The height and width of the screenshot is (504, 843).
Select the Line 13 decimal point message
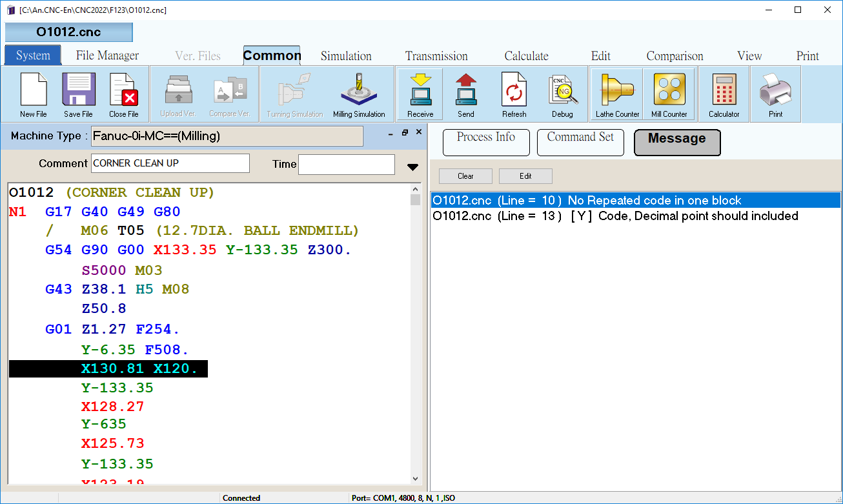[615, 216]
